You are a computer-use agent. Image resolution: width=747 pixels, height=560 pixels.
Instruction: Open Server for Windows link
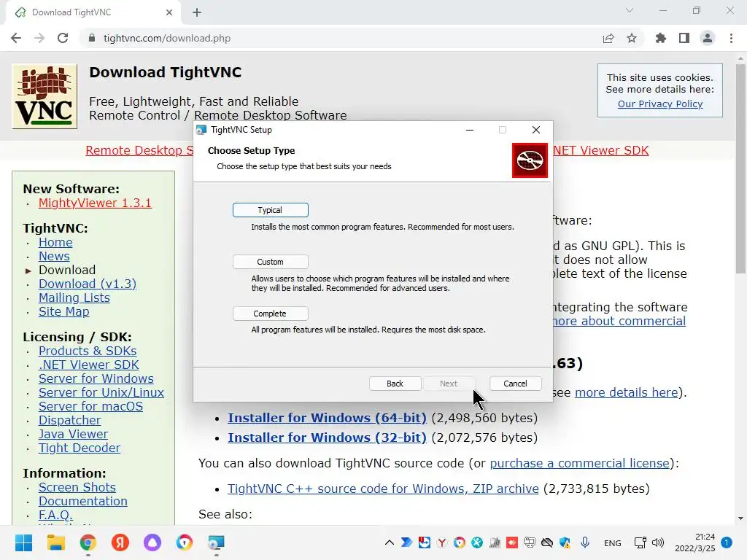[96, 378]
